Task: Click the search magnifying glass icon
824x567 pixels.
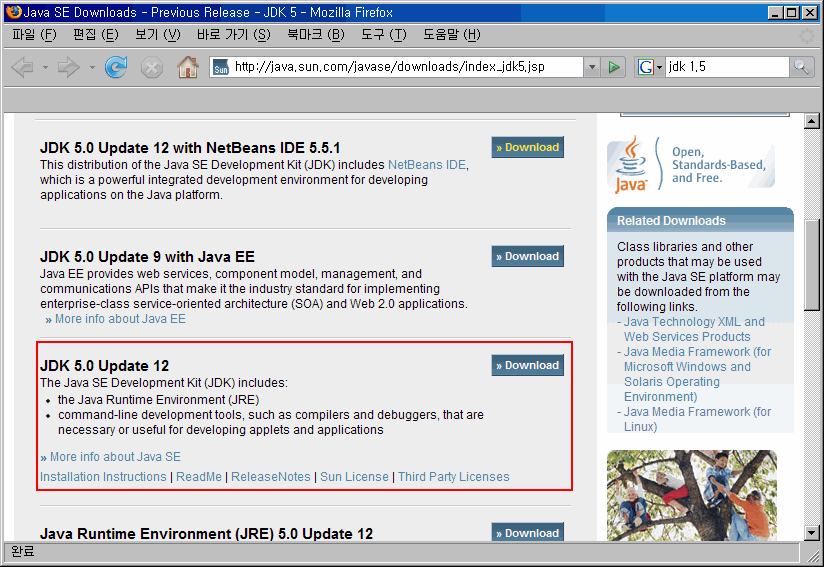Action: 802,67
